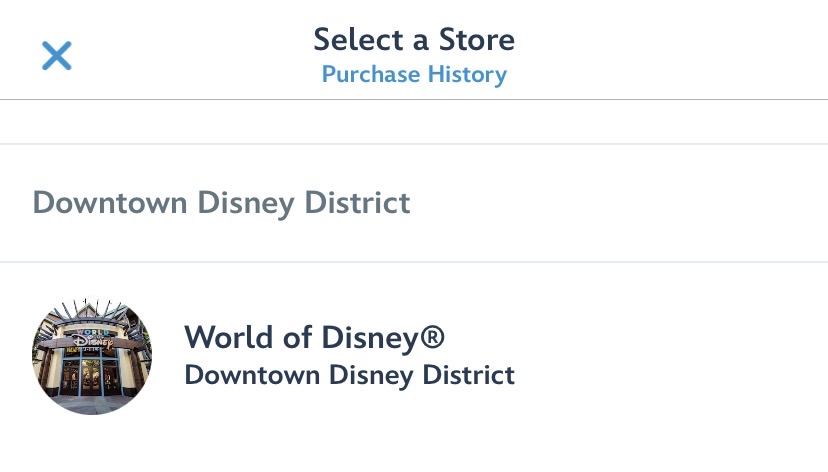Select the World of Disney list row
This screenshot has height=472, width=828.
coord(600,356)
